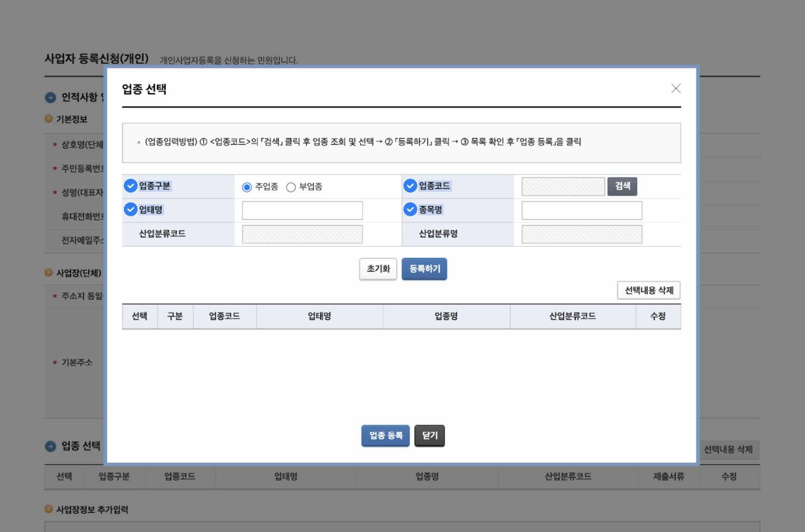Select the 부업종 radio button
The height and width of the screenshot is (532, 805).
(x=291, y=187)
